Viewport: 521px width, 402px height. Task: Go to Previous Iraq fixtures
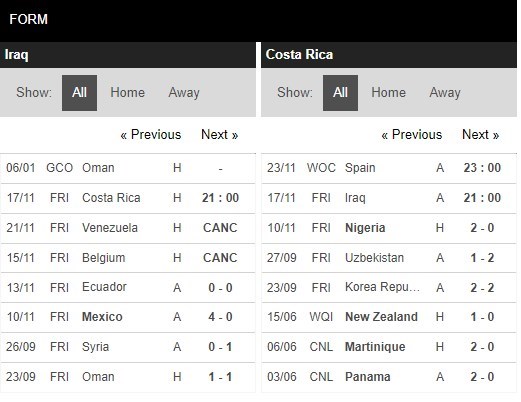point(151,135)
